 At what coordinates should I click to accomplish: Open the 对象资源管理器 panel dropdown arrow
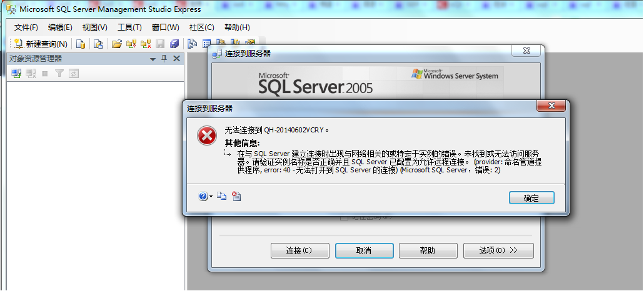(153, 59)
